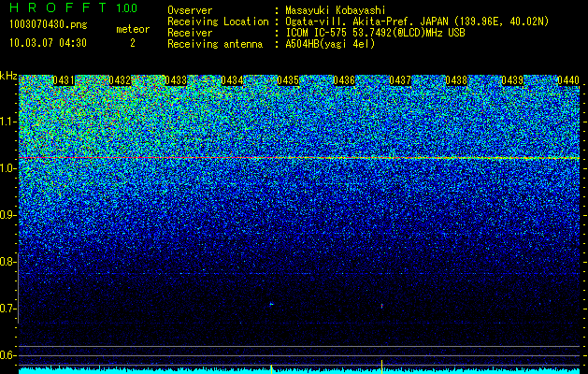This screenshot has width=588, height=374.
Task: Click the HROFFT 1.0.0 title text
Action: point(74,7)
